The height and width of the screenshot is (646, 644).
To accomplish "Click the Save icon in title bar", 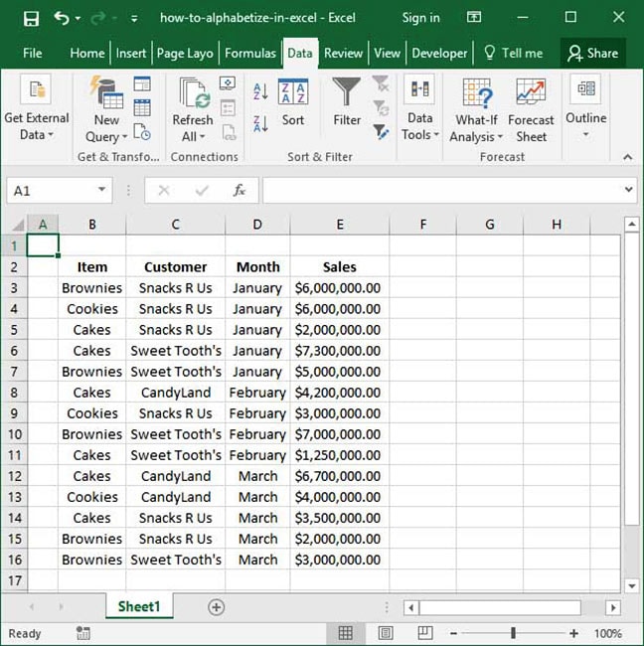I will tap(31, 19).
